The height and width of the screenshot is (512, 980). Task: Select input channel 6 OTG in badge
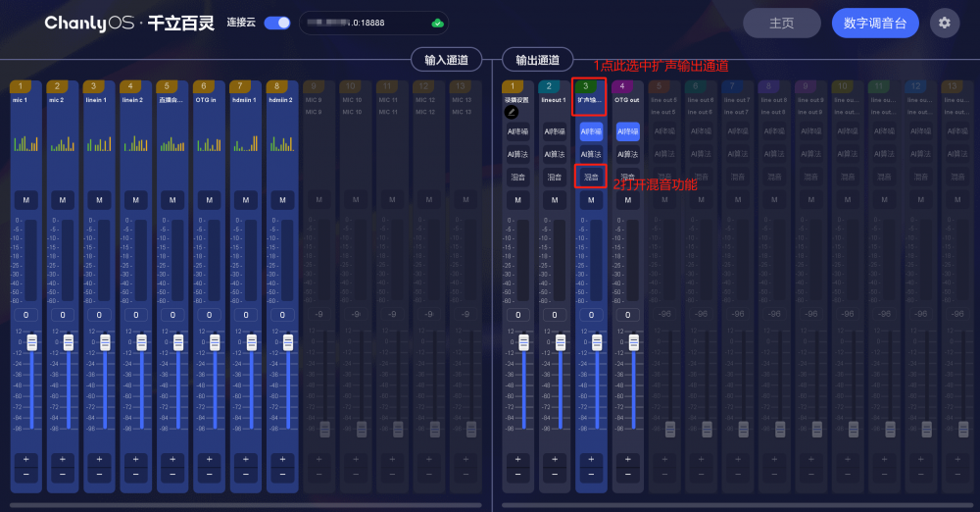tap(208, 86)
